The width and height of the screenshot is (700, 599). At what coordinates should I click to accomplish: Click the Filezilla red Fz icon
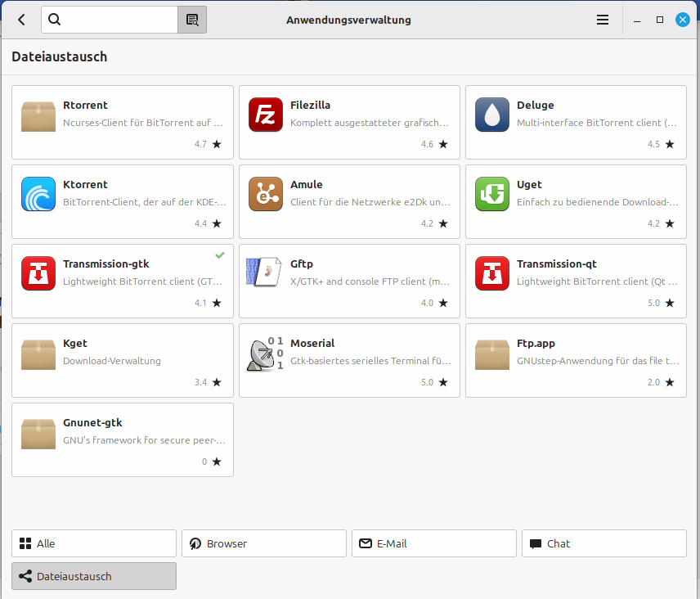266,115
